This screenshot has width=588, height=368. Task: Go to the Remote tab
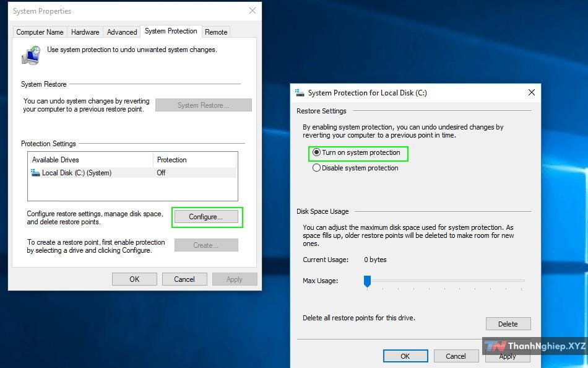(216, 32)
